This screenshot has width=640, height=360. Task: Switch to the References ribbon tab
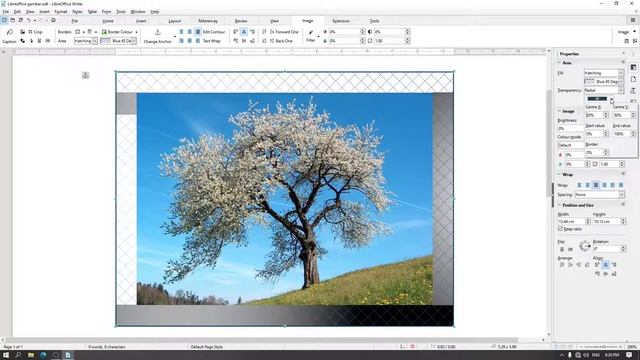(208, 21)
